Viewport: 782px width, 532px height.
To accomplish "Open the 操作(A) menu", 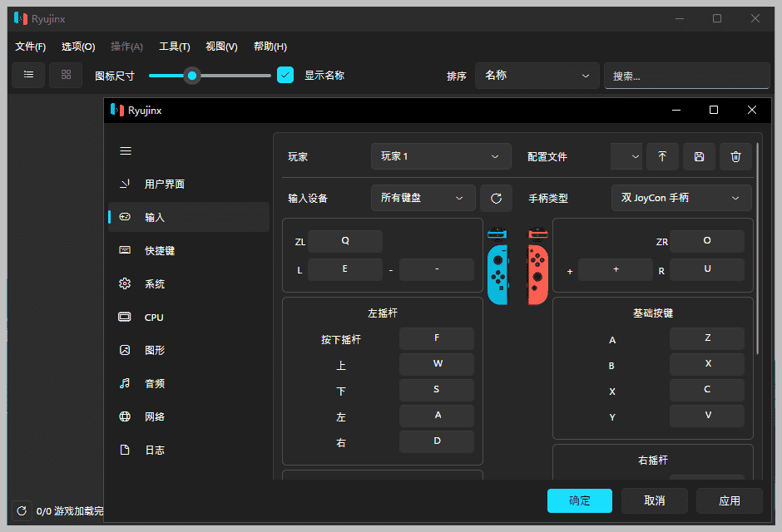I will click(x=126, y=47).
